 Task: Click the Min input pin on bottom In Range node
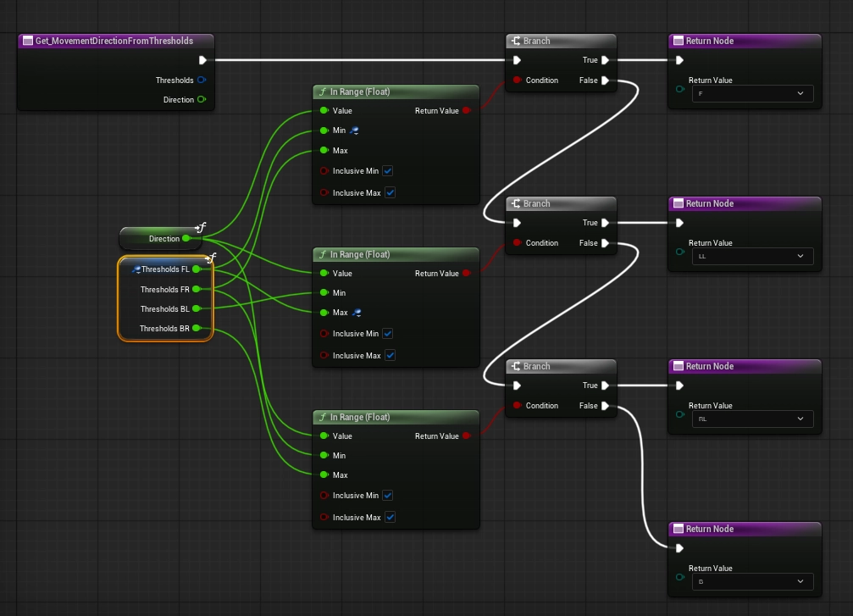tap(324, 456)
